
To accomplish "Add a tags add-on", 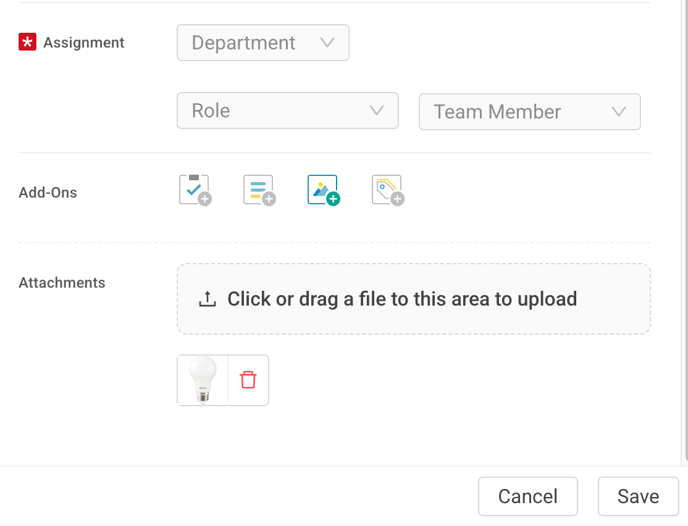I will (388, 190).
